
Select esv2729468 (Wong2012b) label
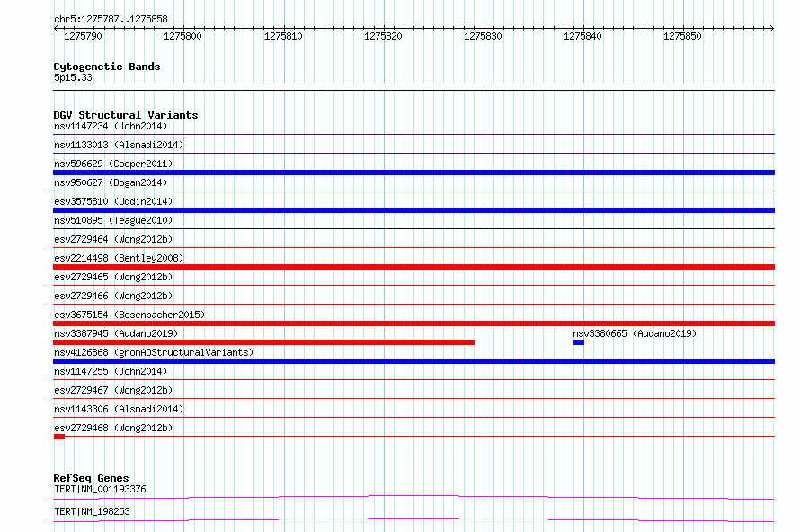pos(113,428)
